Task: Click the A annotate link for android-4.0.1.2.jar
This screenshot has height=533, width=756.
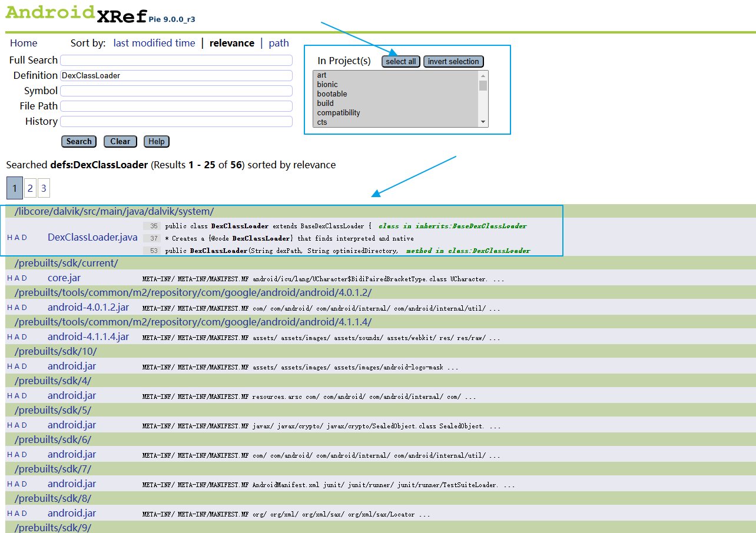Action: coord(17,308)
